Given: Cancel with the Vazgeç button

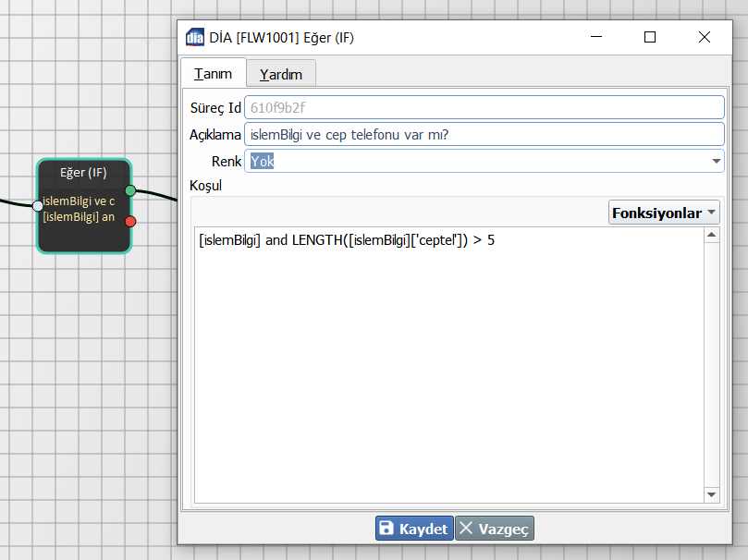Looking at the screenshot, I should pyautogui.click(x=495, y=528).
